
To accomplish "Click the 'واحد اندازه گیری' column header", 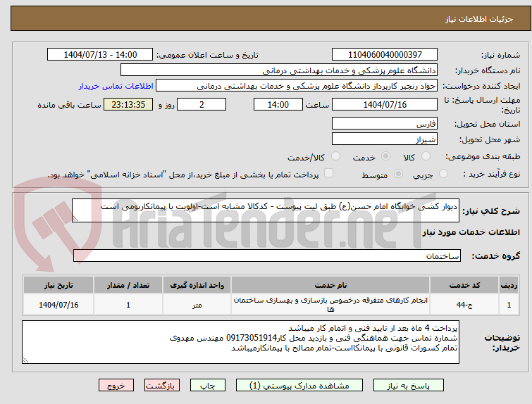I will (197, 285).
